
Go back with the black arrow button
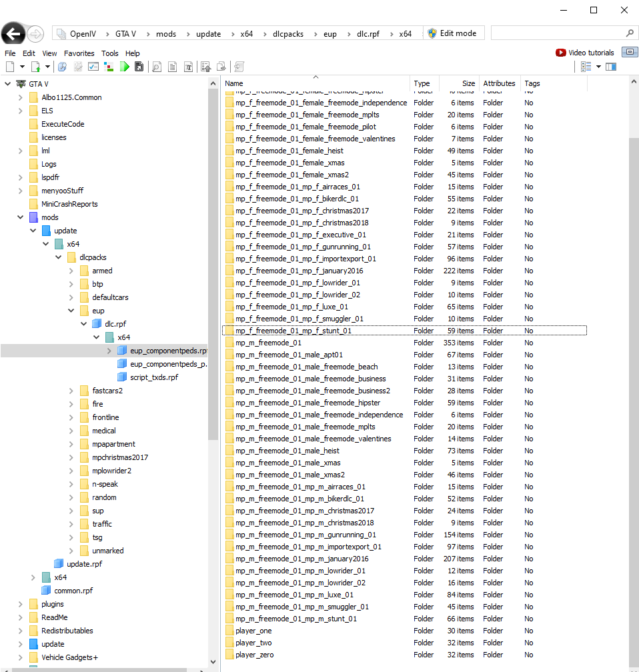pyautogui.click(x=13, y=33)
